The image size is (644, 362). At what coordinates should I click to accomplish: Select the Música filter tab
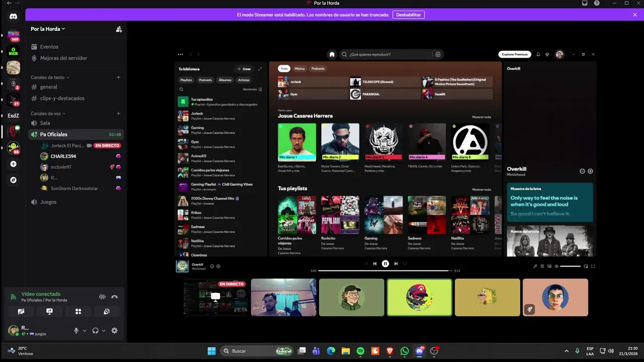299,68
